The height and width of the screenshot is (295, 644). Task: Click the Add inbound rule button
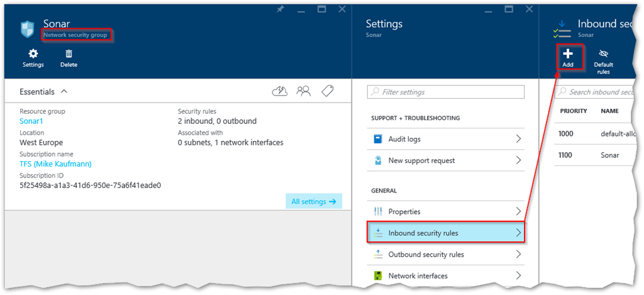pyautogui.click(x=567, y=58)
